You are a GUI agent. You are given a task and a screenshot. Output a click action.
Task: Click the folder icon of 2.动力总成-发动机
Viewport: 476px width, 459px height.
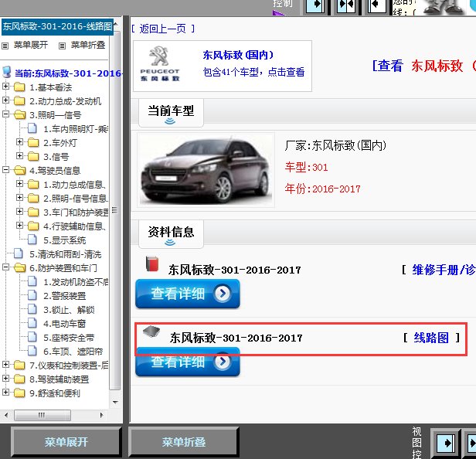(x=19, y=100)
